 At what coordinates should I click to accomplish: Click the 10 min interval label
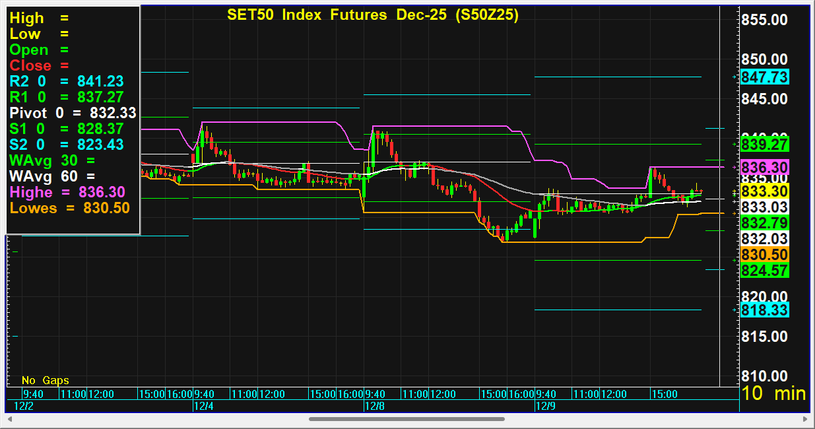click(x=773, y=394)
